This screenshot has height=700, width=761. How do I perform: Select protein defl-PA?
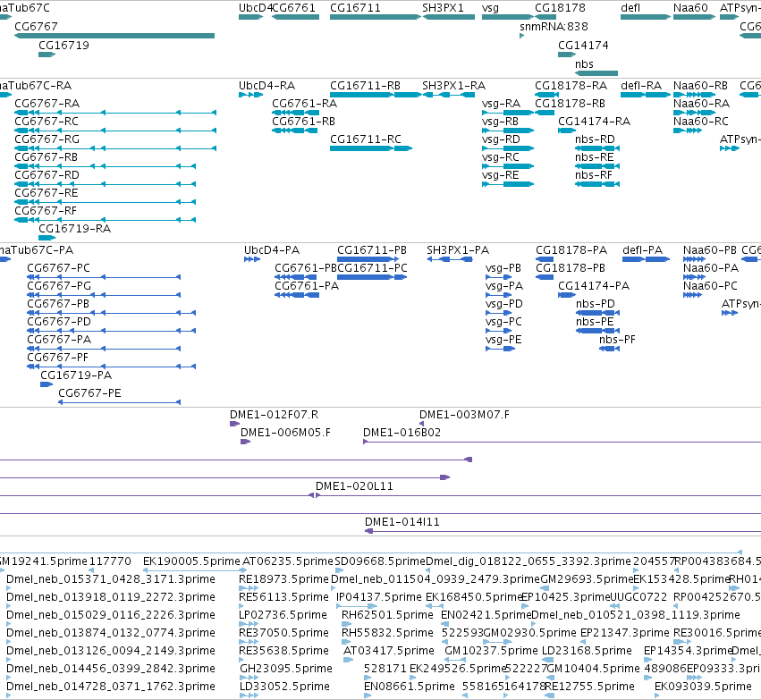(x=646, y=259)
